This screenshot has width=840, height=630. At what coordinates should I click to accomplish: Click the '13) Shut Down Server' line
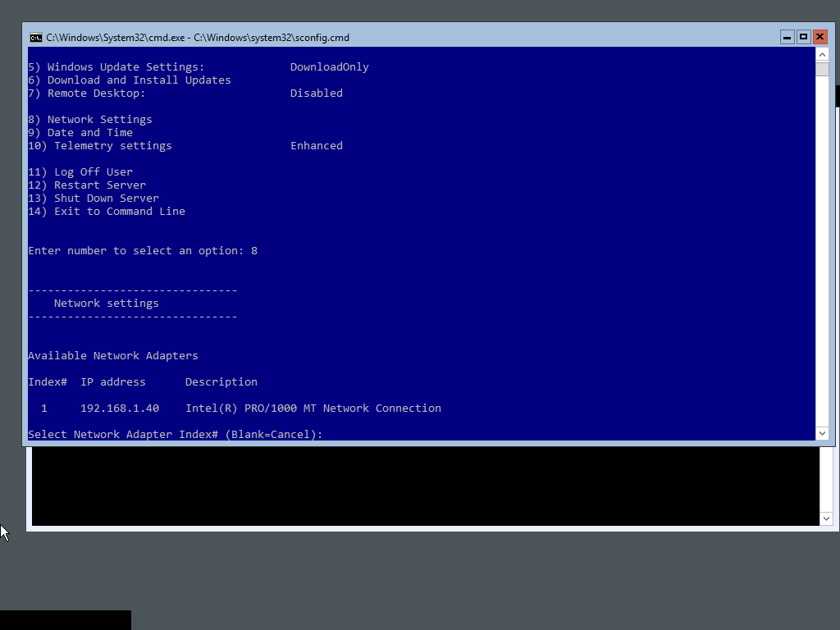coord(94,199)
